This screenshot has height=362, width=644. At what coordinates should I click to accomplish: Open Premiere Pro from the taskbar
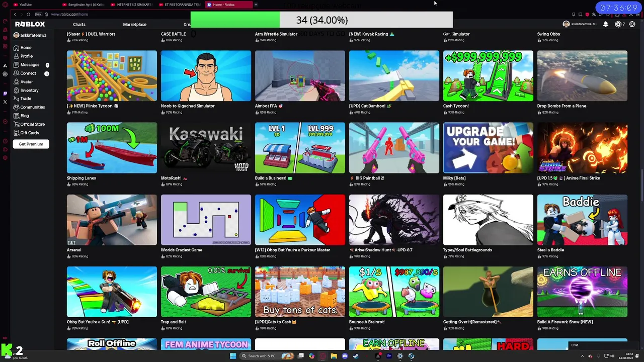[x=389, y=356]
